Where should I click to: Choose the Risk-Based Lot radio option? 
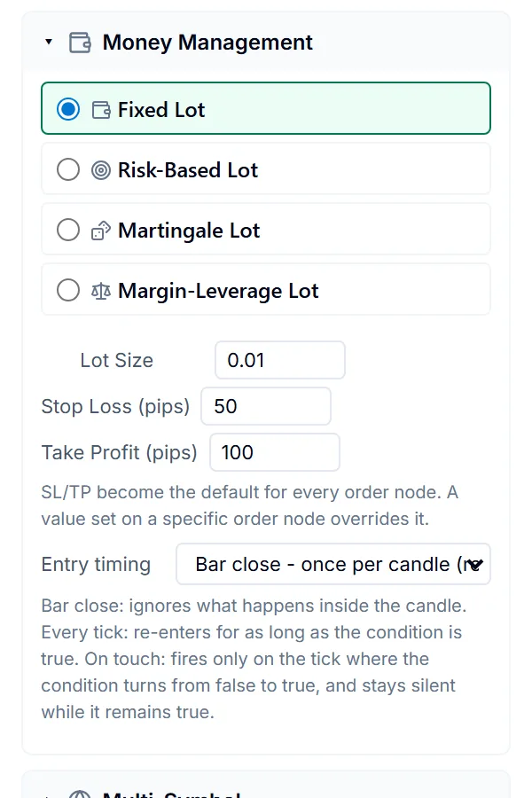(x=68, y=169)
